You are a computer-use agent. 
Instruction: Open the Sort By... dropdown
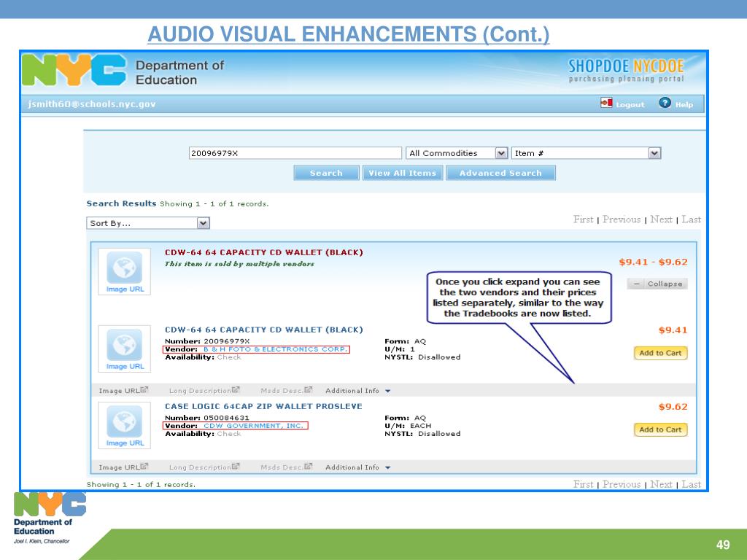point(147,223)
